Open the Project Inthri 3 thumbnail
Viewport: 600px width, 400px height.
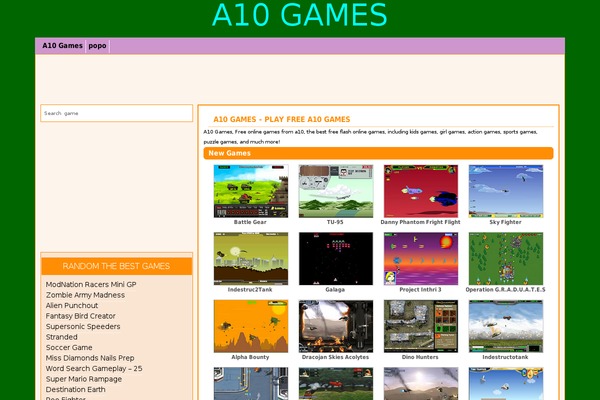[421, 258]
